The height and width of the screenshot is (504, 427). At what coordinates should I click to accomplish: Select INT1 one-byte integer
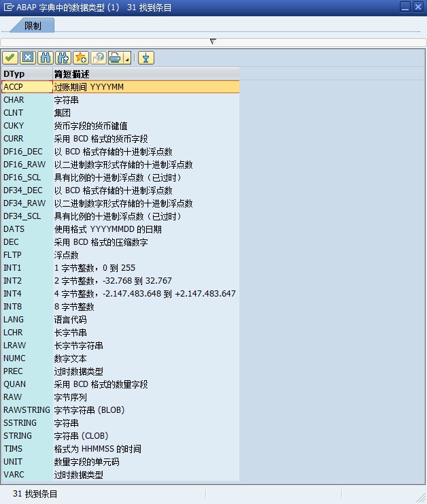(x=120, y=268)
